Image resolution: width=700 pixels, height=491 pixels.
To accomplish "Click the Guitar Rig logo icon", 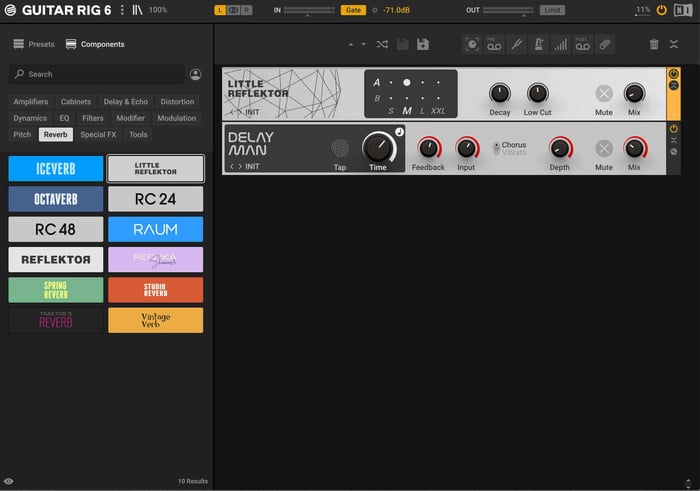I will pyautogui.click(x=10, y=10).
